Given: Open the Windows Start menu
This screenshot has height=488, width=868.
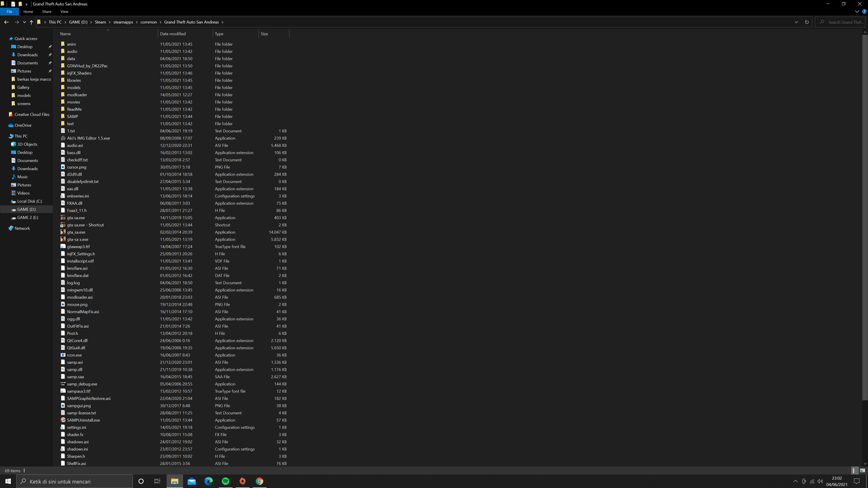Looking at the screenshot, I should point(8,481).
